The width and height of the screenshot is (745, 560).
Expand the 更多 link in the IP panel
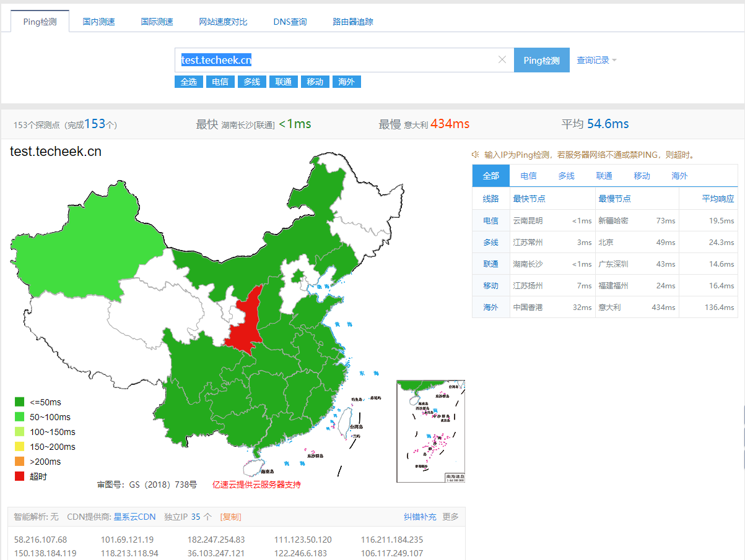click(x=450, y=517)
